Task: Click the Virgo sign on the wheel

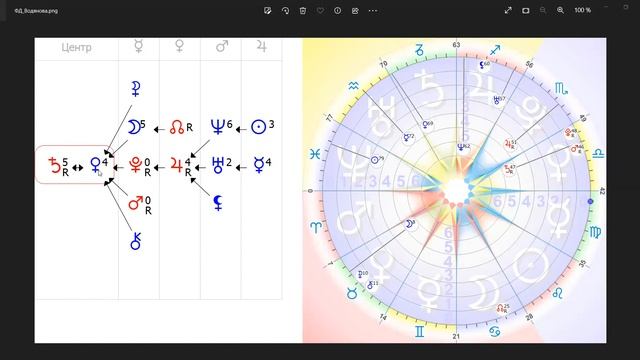Action: (595, 232)
